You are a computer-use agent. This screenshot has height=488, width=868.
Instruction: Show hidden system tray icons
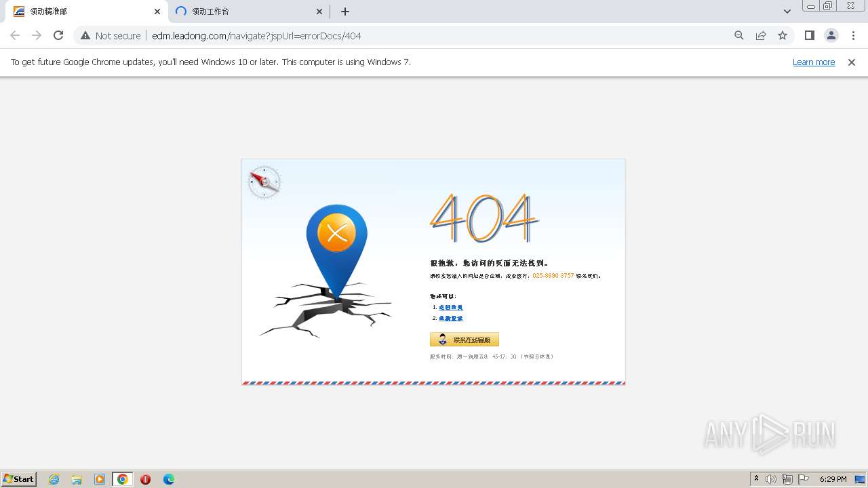pos(756,479)
